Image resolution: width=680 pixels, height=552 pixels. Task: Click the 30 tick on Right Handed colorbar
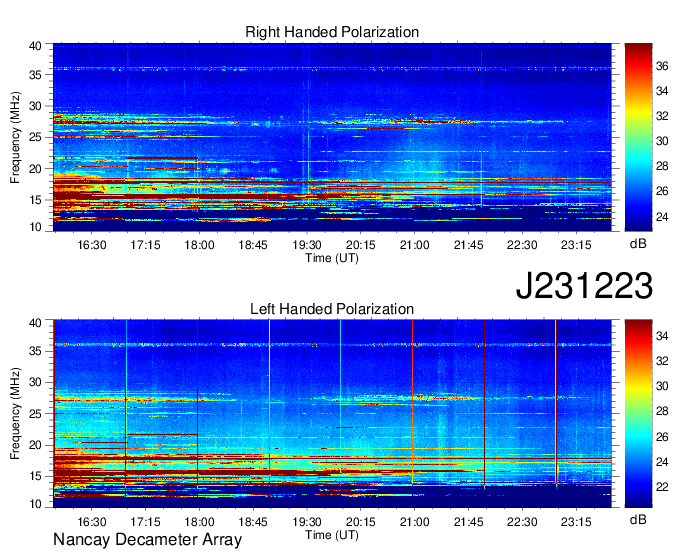click(662, 141)
